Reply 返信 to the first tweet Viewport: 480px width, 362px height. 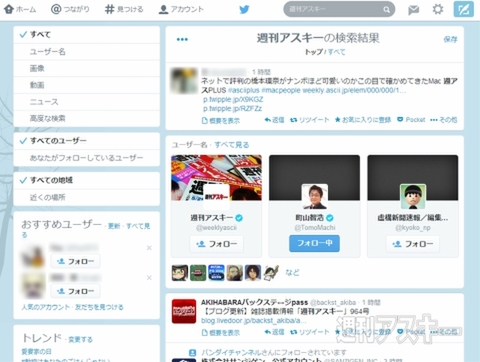[274, 120]
